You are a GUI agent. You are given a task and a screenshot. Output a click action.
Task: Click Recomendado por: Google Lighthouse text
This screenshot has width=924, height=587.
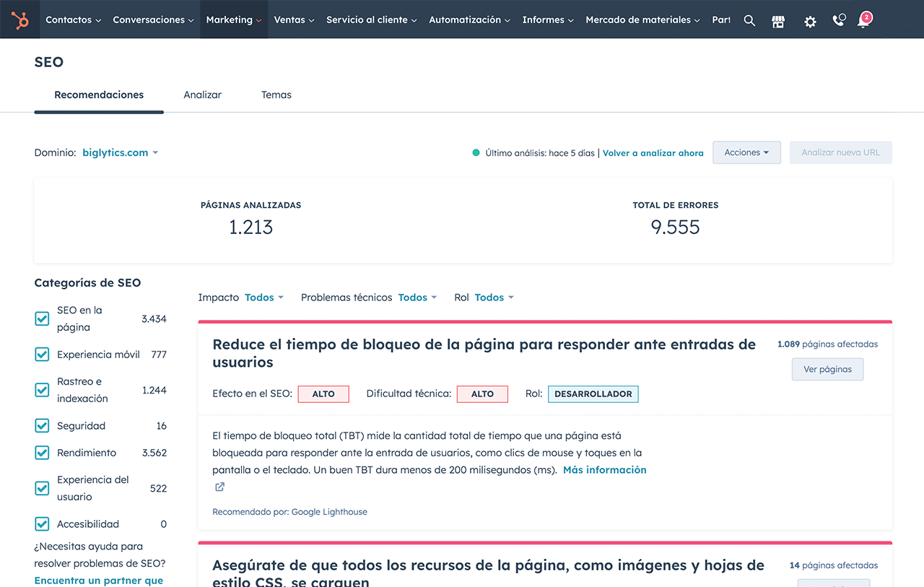pyautogui.click(x=289, y=512)
